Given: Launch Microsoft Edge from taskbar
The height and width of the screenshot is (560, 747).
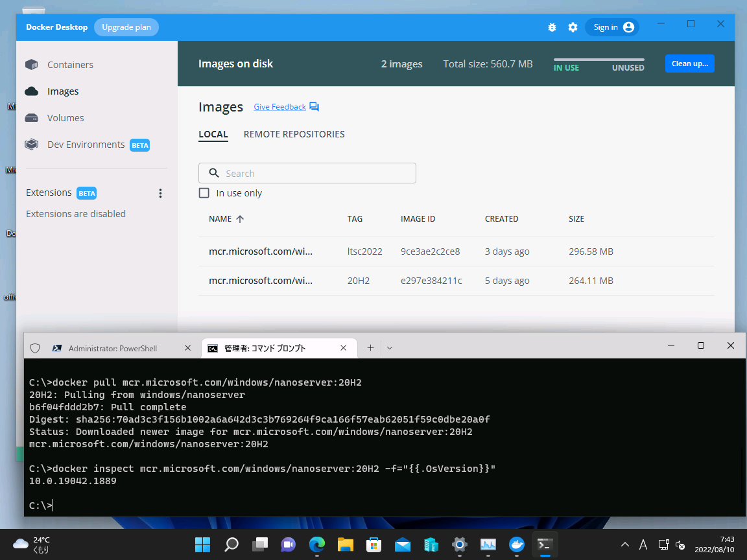Looking at the screenshot, I should pyautogui.click(x=316, y=544).
